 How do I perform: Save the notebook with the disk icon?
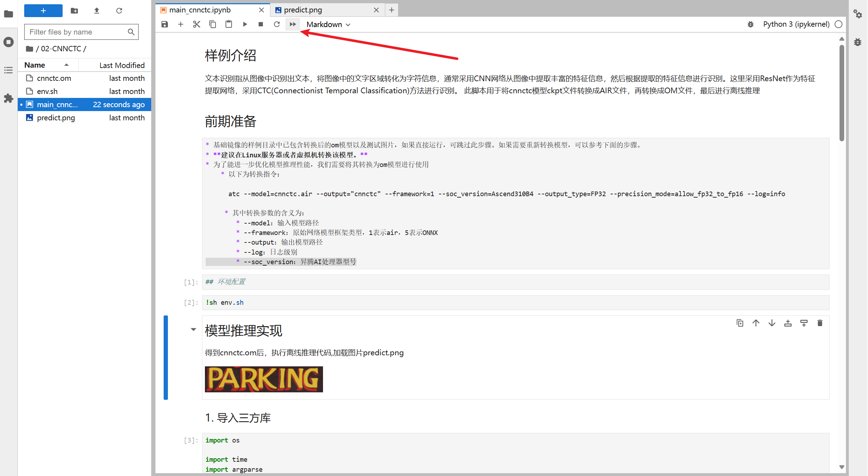click(165, 24)
